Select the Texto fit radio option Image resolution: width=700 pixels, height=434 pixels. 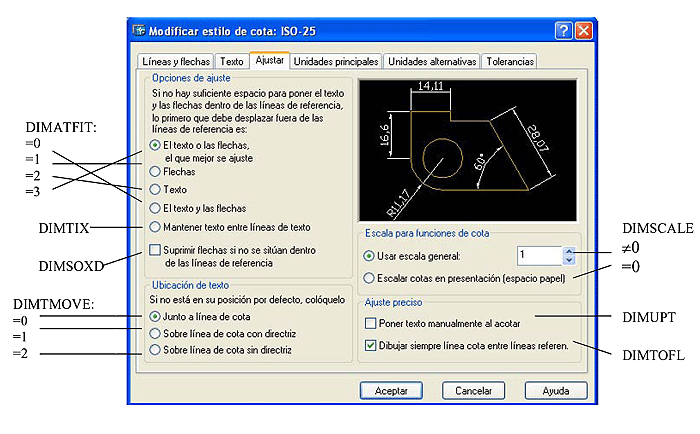coord(155,189)
